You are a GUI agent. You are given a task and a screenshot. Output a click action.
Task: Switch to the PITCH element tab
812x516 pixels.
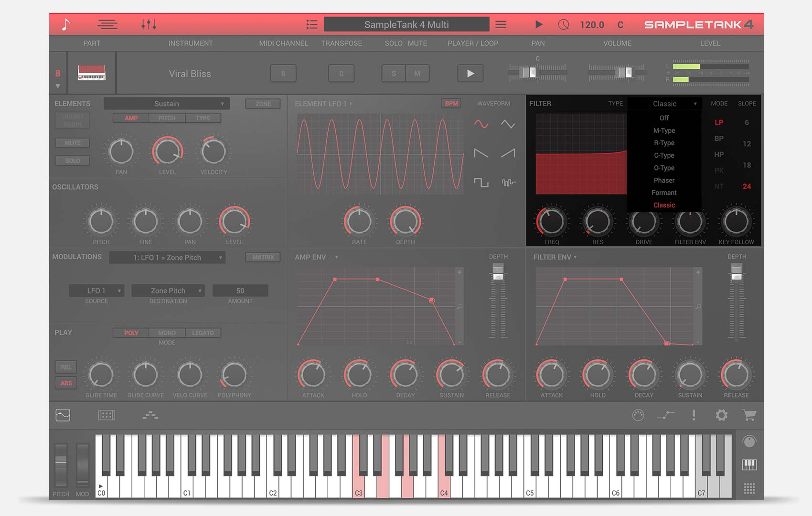167,118
